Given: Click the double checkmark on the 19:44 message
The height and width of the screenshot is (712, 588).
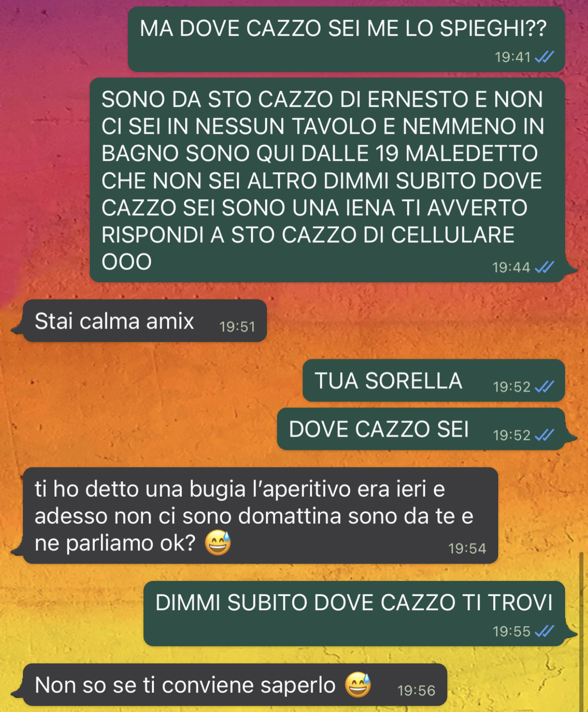Looking at the screenshot, I should tap(544, 267).
